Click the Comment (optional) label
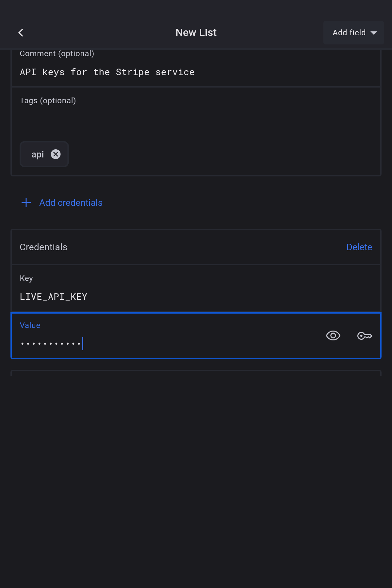Image resolution: width=392 pixels, height=588 pixels. click(57, 54)
